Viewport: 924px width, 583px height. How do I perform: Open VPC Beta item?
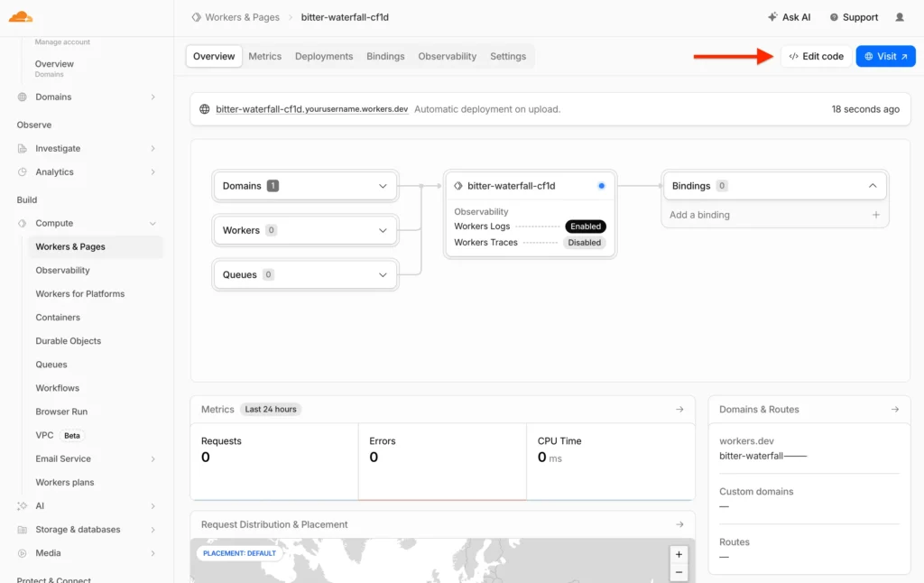pyautogui.click(x=60, y=436)
